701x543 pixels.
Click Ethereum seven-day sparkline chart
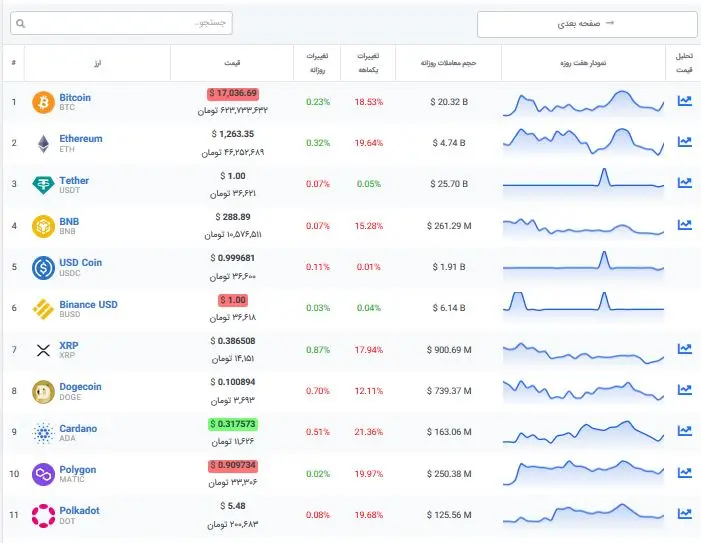click(583, 142)
